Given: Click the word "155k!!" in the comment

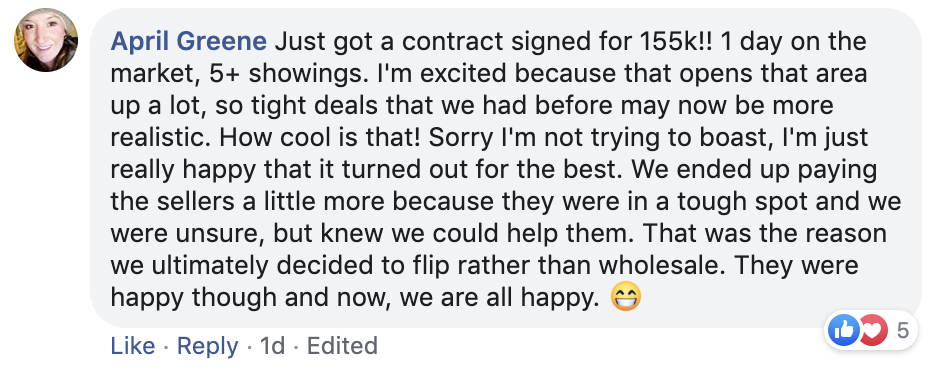Looking at the screenshot, I should 675,42.
